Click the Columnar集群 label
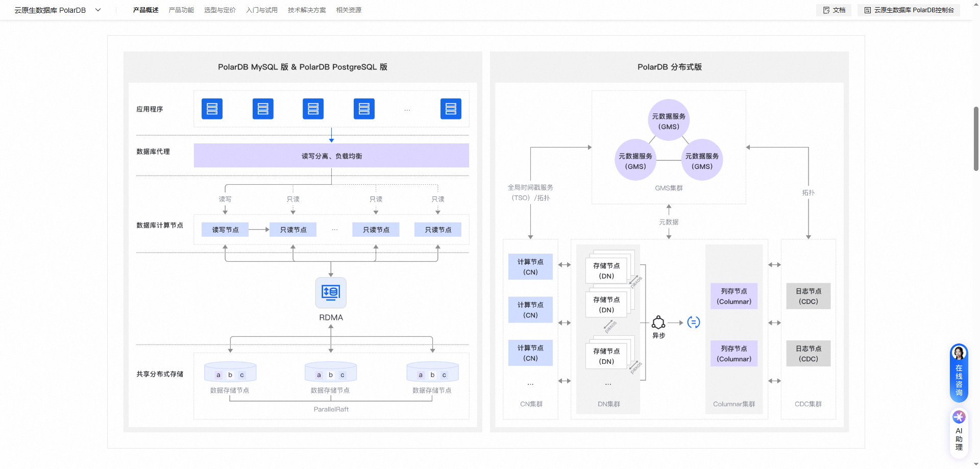980x469 pixels. click(734, 404)
